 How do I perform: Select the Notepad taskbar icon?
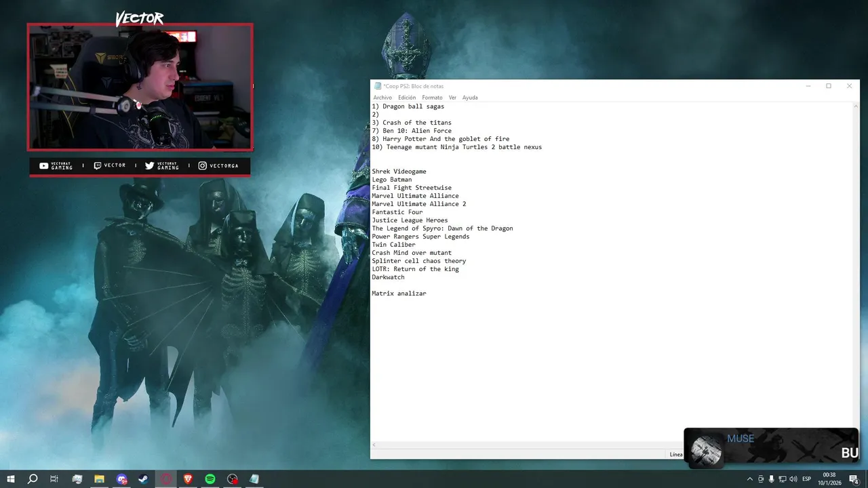(254, 479)
